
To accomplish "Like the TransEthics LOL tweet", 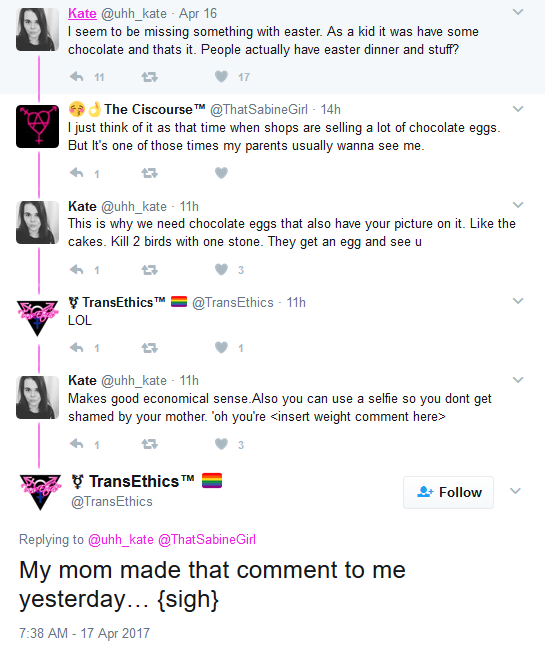I will click(x=221, y=347).
